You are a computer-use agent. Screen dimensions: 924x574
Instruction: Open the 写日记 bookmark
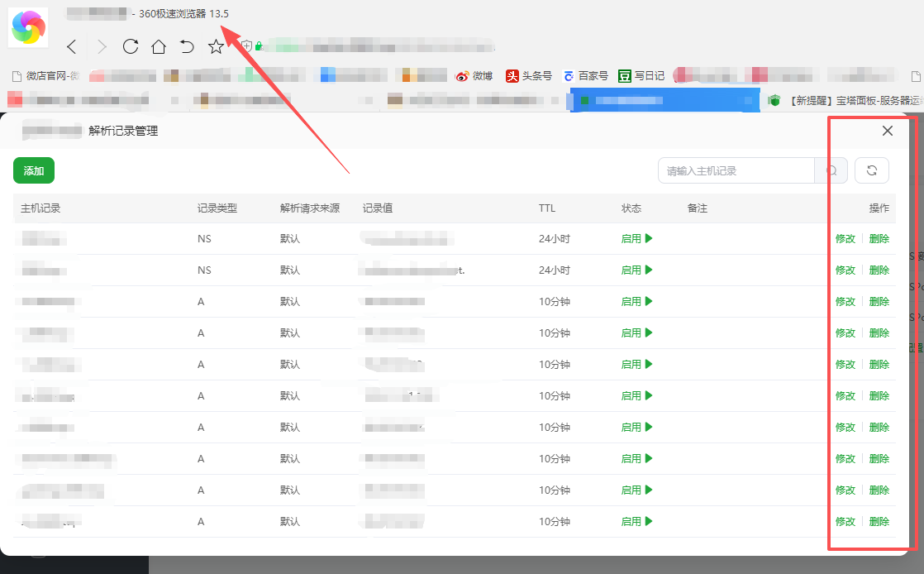pos(641,76)
